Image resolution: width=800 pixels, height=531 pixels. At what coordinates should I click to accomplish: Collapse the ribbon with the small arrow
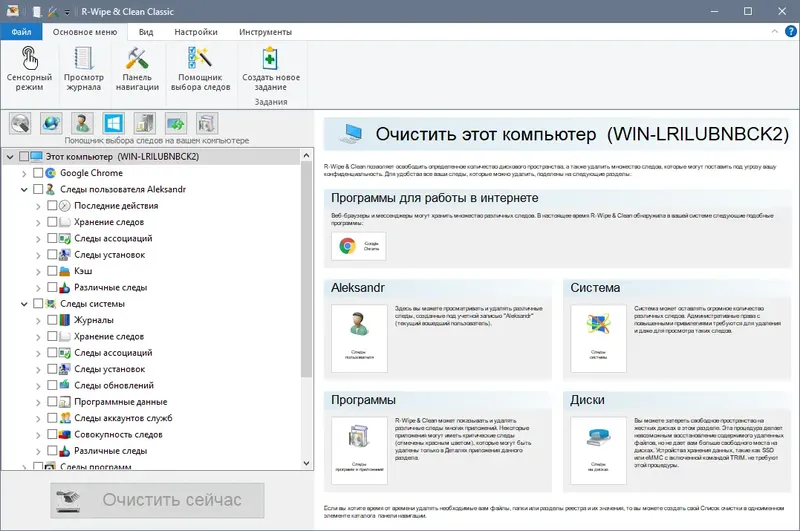(x=774, y=32)
